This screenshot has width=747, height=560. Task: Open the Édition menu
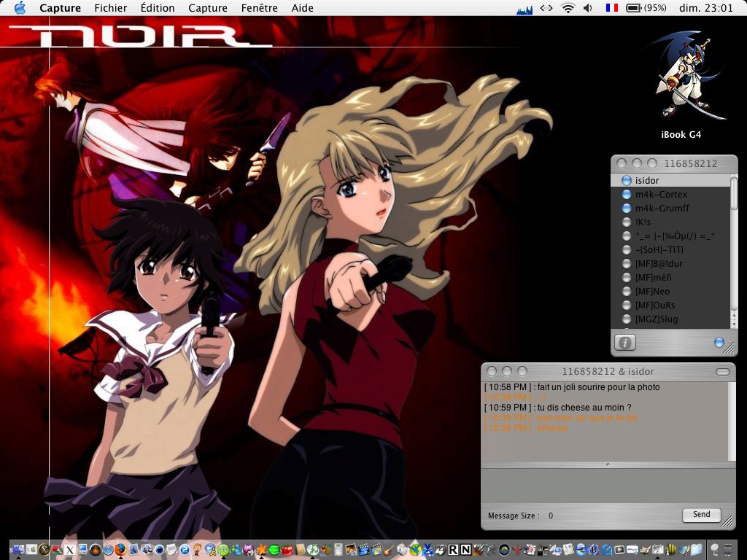158,7
